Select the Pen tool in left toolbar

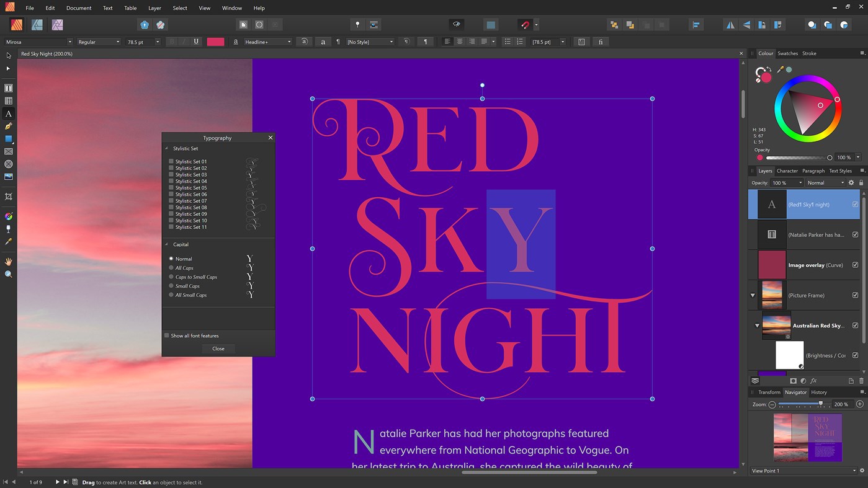9,126
